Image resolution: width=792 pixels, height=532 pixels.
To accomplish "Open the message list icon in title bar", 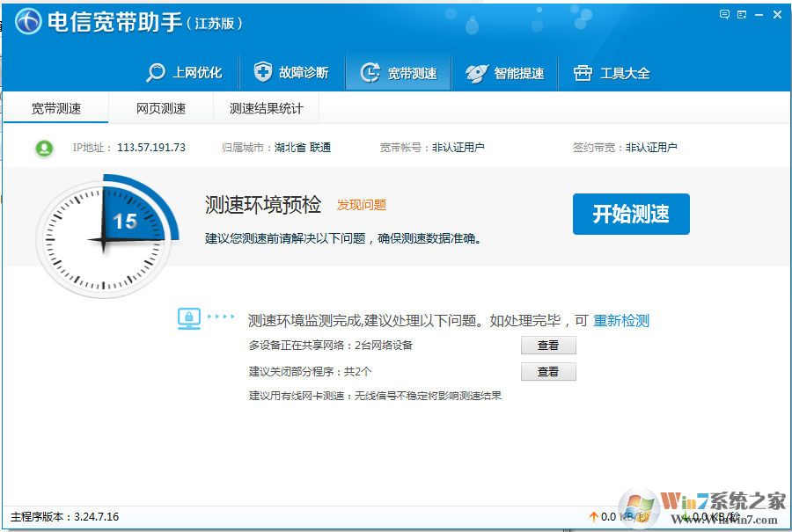I will [742, 13].
